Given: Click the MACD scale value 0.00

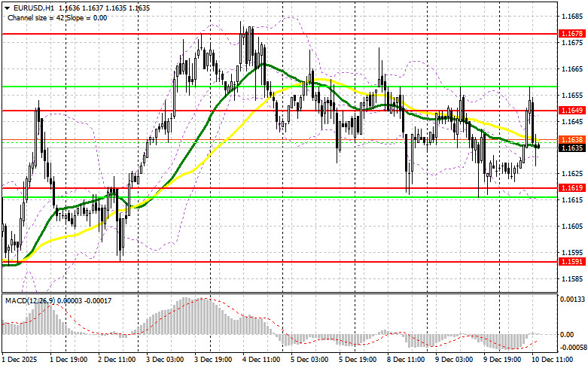Looking at the screenshot, I should point(567,334).
